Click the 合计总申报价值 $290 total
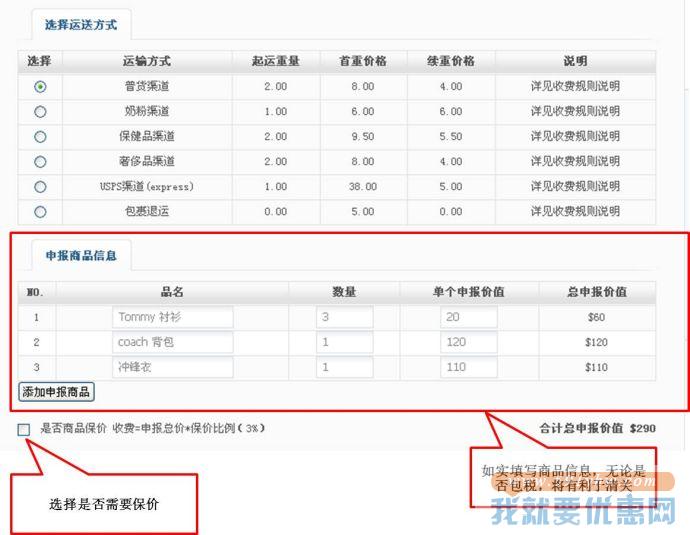This screenshot has height=535, width=690. click(598, 428)
